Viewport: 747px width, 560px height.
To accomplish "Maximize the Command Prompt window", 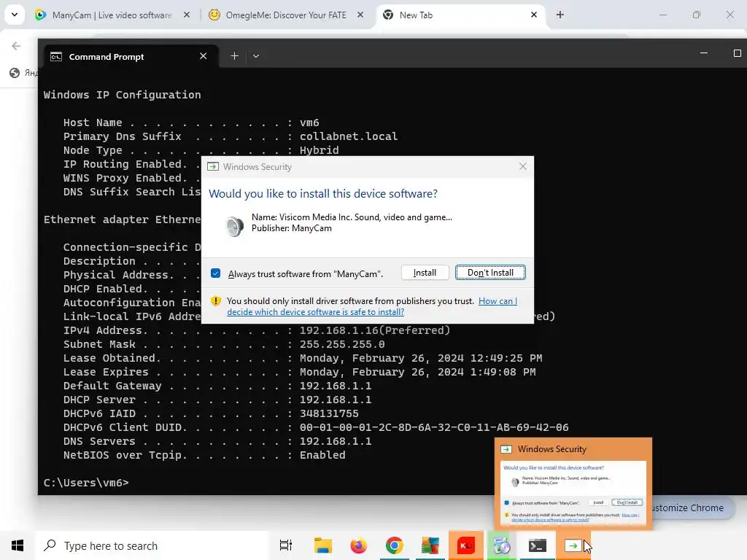I will (737, 53).
